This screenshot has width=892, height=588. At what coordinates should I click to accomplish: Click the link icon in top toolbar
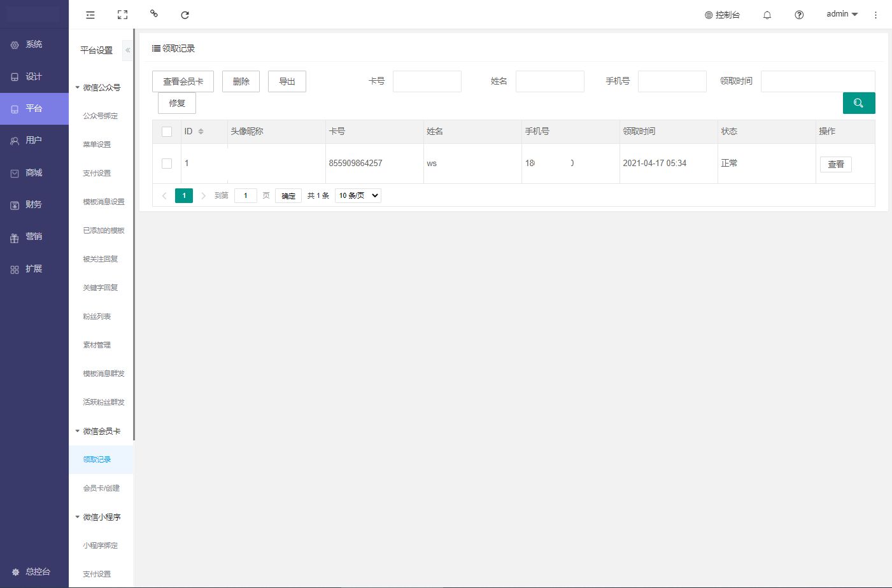coord(153,13)
